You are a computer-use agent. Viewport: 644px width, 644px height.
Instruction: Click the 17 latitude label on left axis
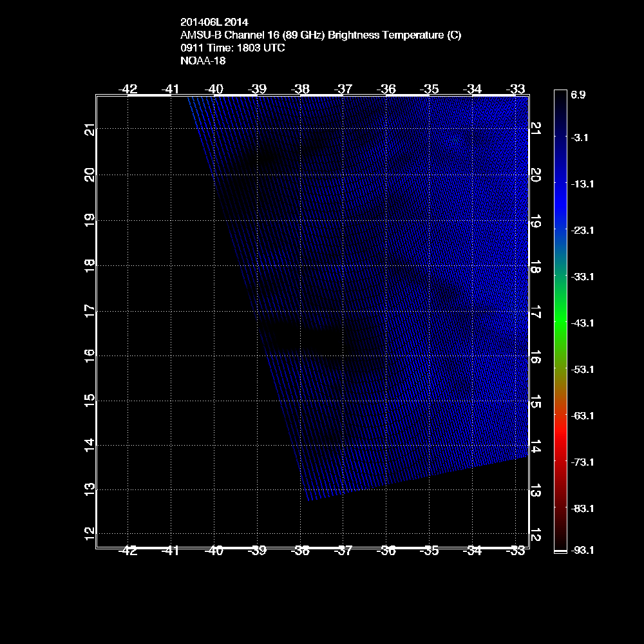90,310
